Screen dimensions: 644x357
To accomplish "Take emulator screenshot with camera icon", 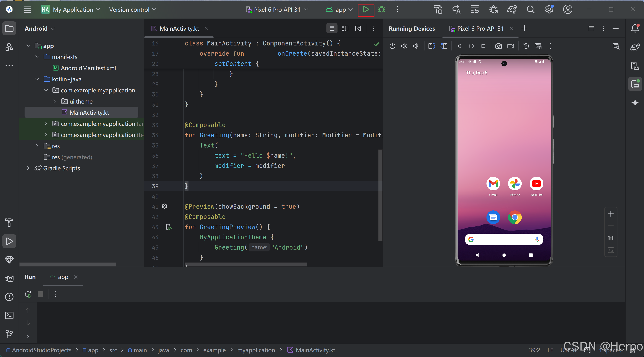I will pos(498,46).
